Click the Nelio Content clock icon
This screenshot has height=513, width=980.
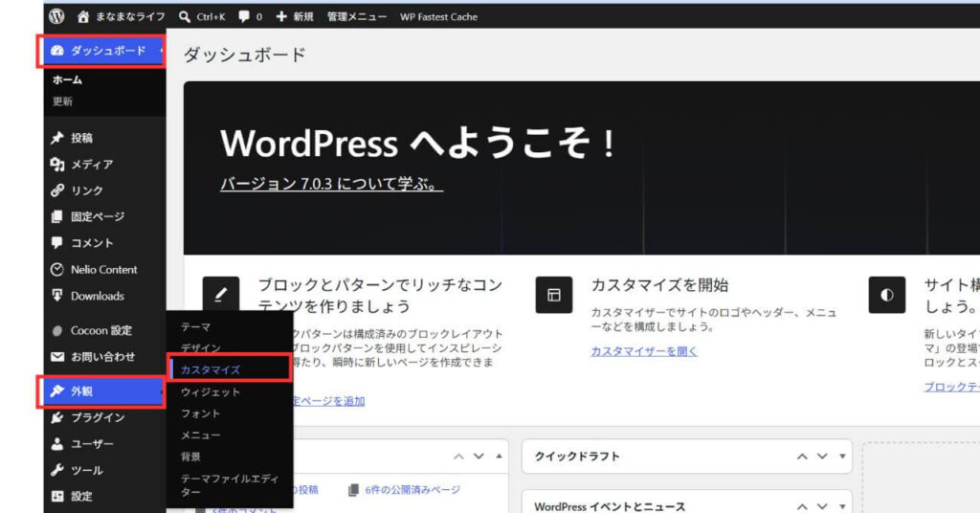coord(56,269)
